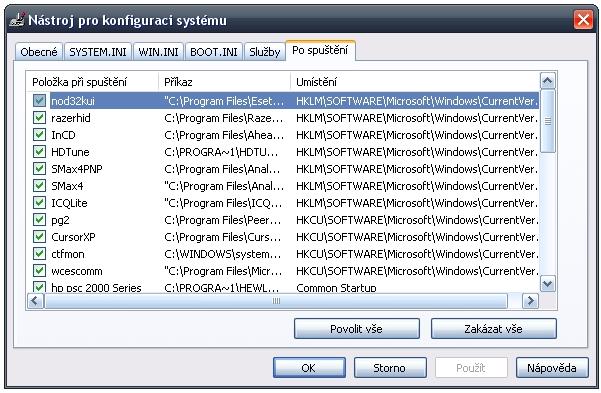The image size is (601, 393).
Task: Click the System Configuration title bar icon
Action: (x=17, y=20)
